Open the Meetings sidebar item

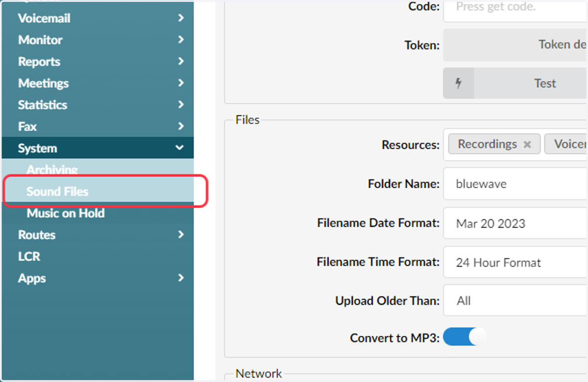(x=98, y=83)
